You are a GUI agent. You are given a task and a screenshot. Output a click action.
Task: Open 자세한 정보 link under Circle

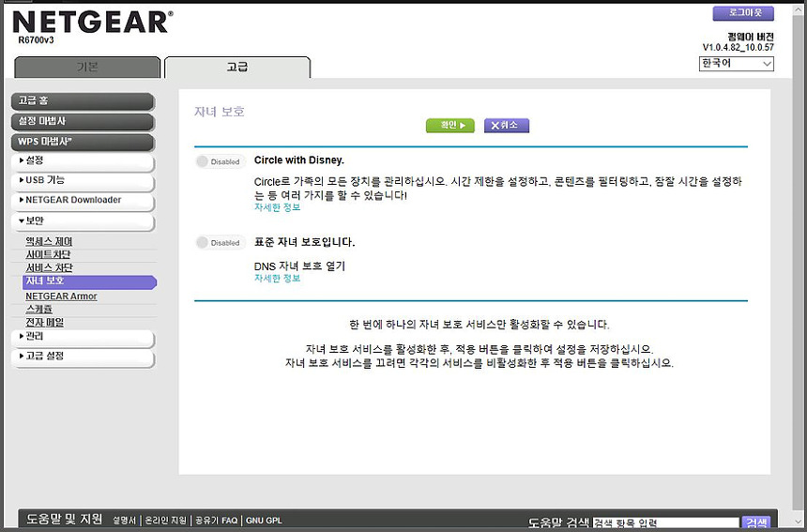[x=278, y=207]
